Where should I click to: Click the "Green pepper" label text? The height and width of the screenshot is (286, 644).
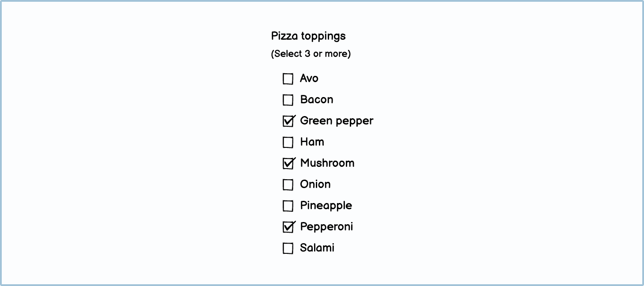(337, 121)
